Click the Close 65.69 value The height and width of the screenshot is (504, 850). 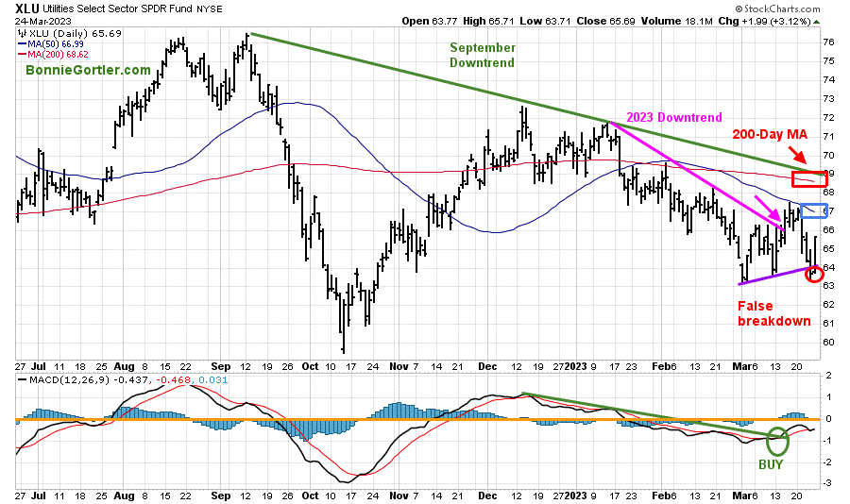[x=606, y=21]
